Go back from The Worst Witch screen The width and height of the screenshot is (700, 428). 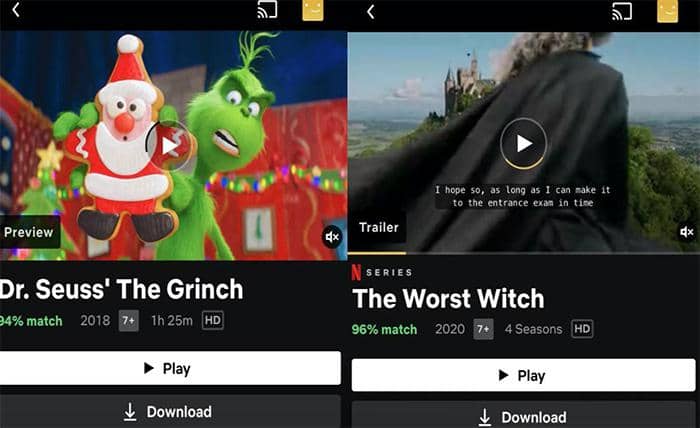(x=371, y=12)
